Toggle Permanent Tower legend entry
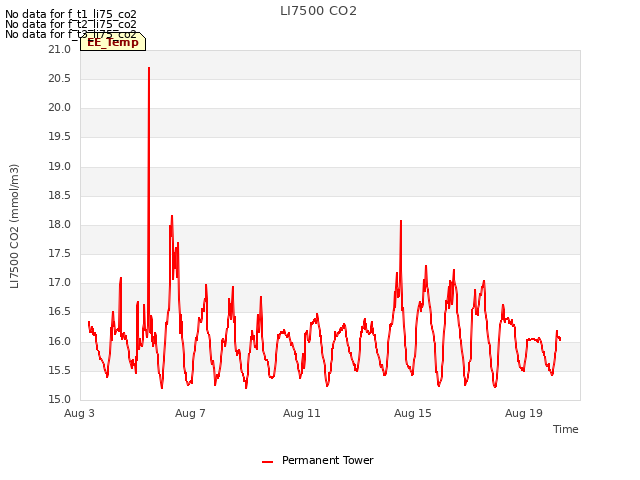This screenshot has height=480, width=640. pos(318,460)
